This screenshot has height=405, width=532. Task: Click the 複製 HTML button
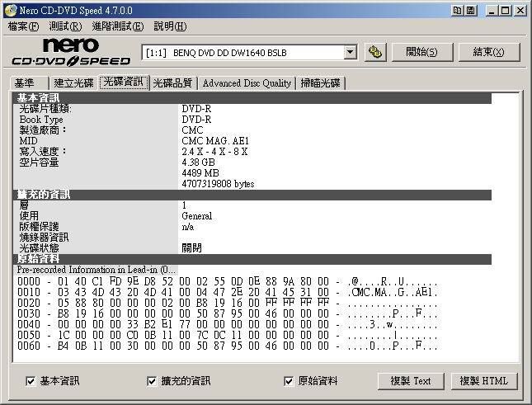click(484, 381)
